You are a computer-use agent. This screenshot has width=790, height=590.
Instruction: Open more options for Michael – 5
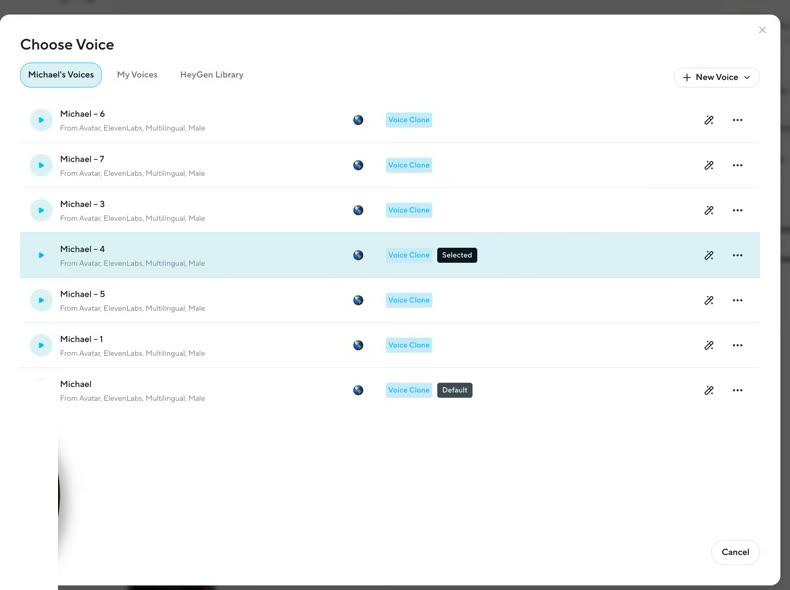pyautogui.click(x=738, y=300)
